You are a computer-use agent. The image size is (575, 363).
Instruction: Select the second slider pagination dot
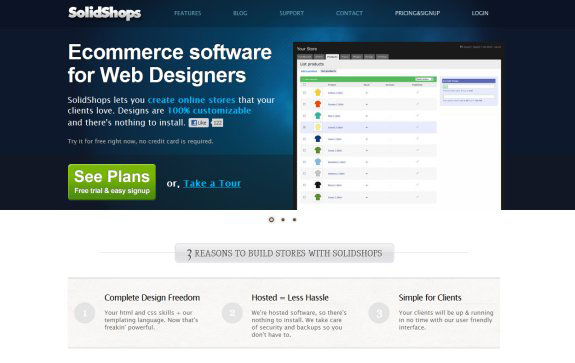(283, 220)
